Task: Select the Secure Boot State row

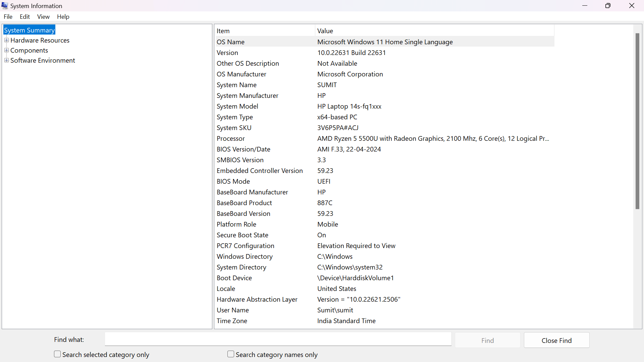Action: click(384, 235)
